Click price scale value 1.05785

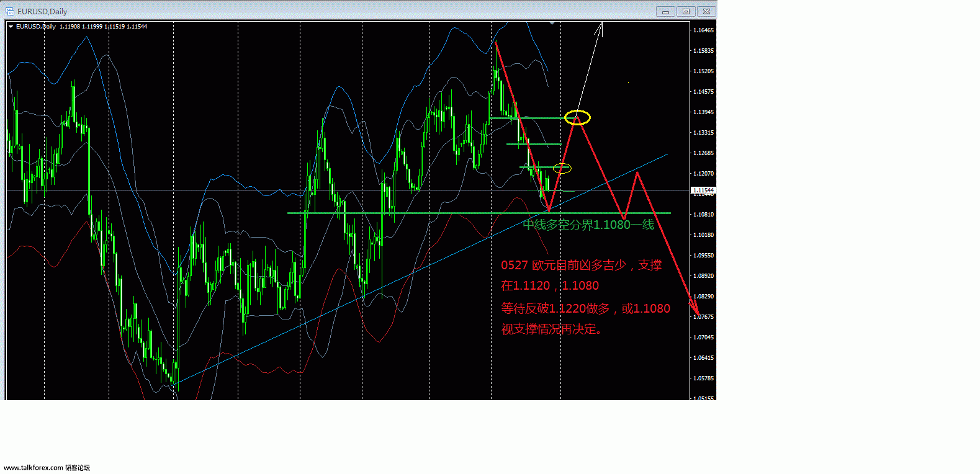[x=703, y=378]
